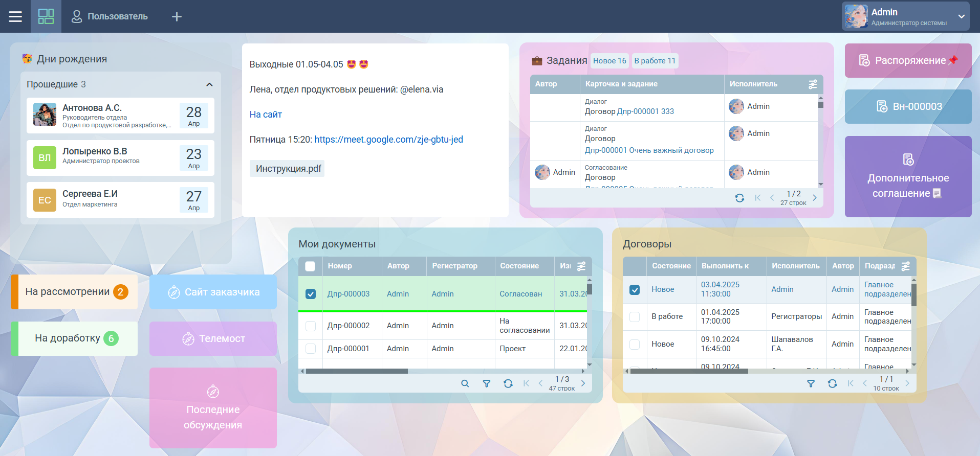Add a new tab with plus icon
The width and height of the screenshot is (980, 456).
pyautogui.click(x=177, y=16)
